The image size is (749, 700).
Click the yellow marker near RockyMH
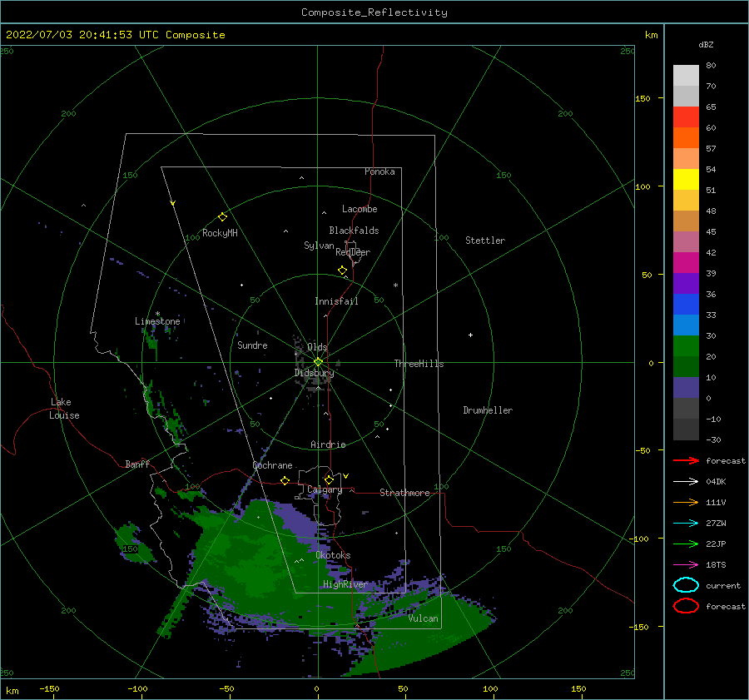point(222,217)
